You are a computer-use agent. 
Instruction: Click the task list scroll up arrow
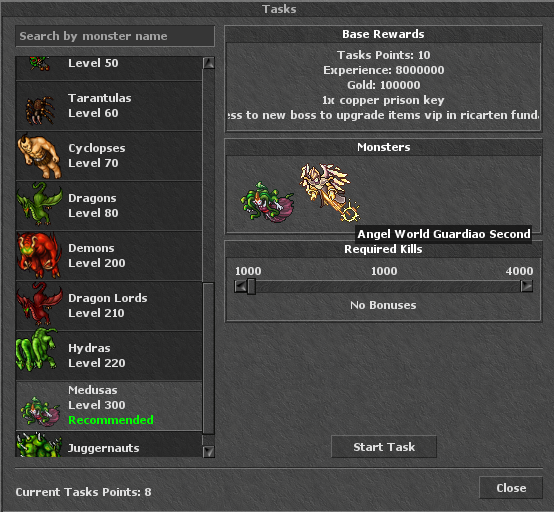(x=209, y=63)
